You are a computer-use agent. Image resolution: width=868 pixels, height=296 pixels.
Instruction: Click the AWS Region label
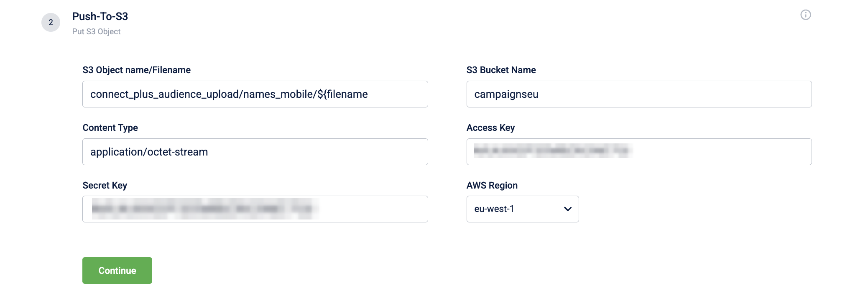point(492,185)
